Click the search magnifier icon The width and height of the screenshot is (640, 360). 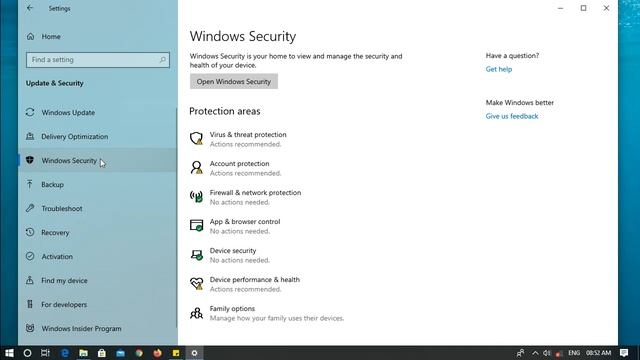coord(162,60)
